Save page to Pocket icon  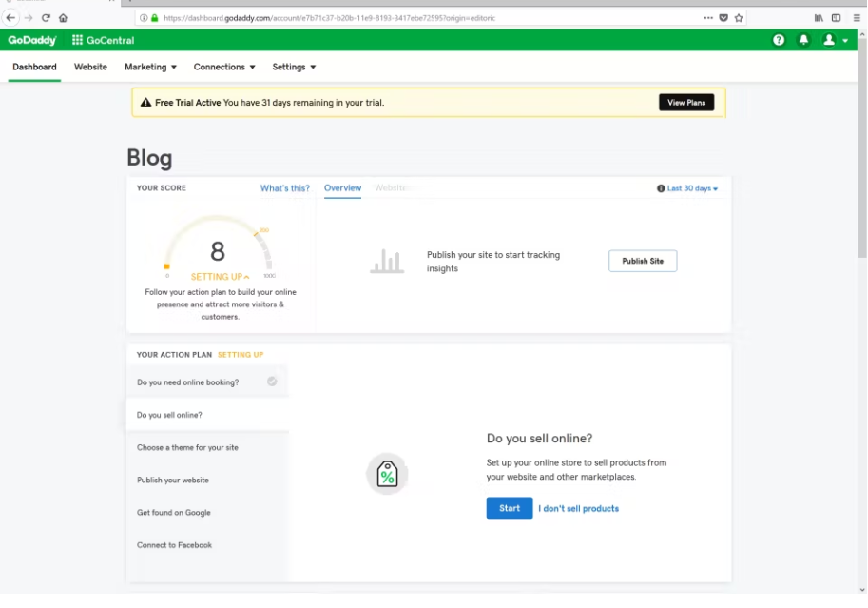[x=723, y=18]
